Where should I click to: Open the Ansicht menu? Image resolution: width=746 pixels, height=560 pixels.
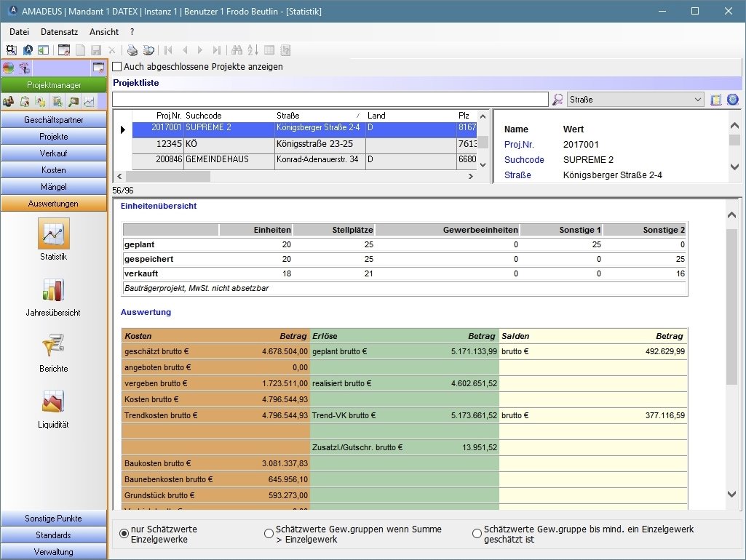tap(104, 32)
